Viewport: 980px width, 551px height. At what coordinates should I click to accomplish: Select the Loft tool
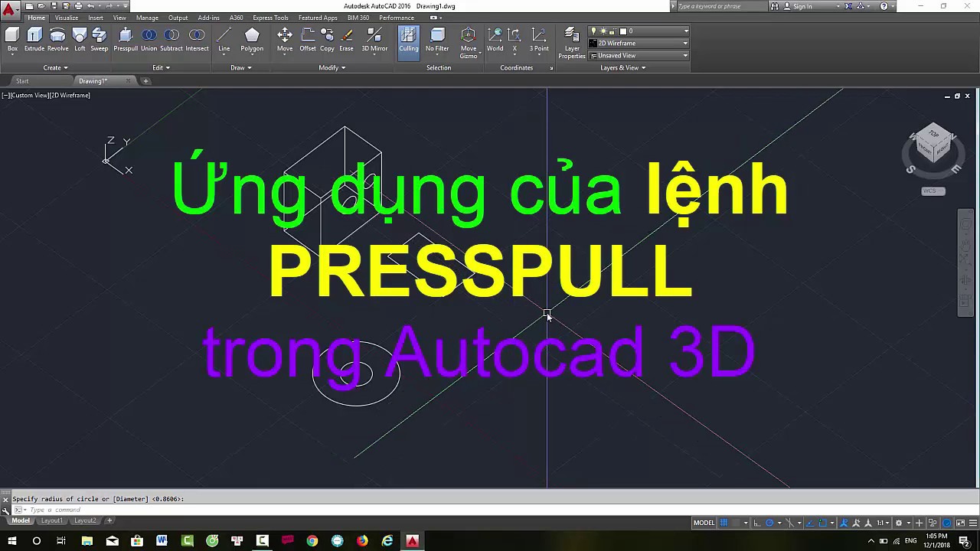80,40
